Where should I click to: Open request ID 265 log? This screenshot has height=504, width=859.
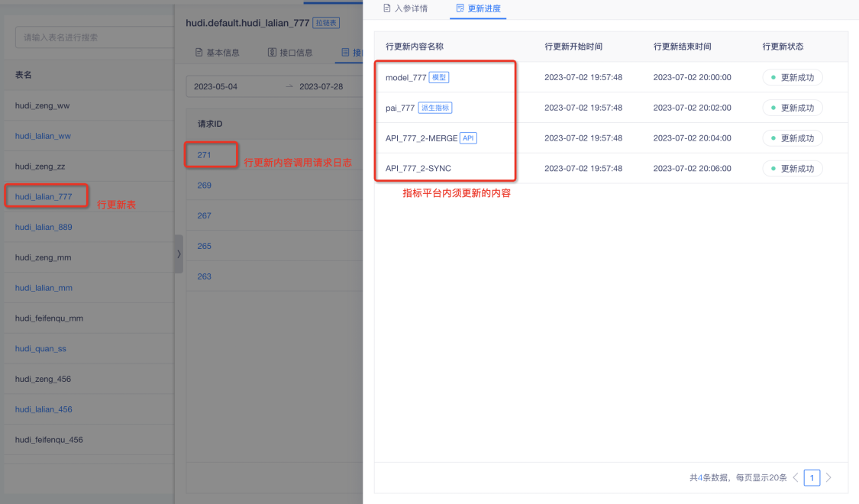(x=205, y=246)
